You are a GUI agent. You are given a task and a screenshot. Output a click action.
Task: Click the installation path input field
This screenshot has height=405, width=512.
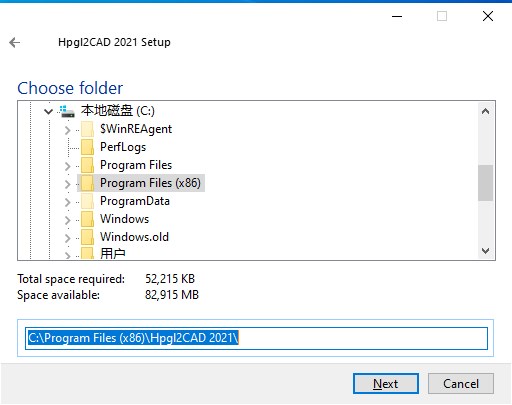(x=256, y=338)
